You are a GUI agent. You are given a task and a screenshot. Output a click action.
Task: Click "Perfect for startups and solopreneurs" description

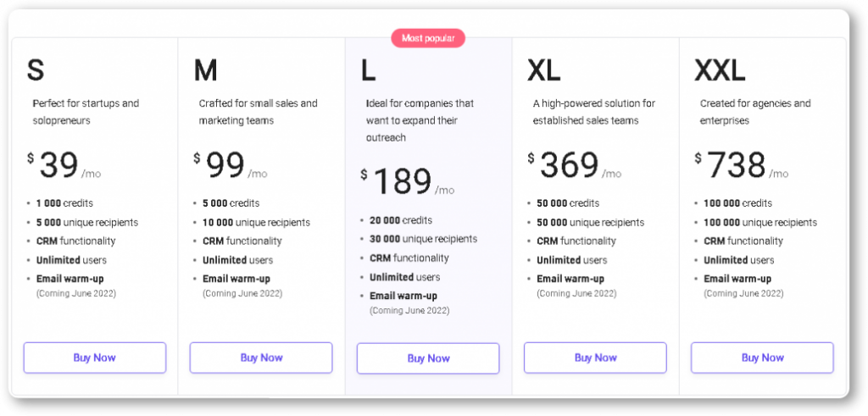point(86,112)
